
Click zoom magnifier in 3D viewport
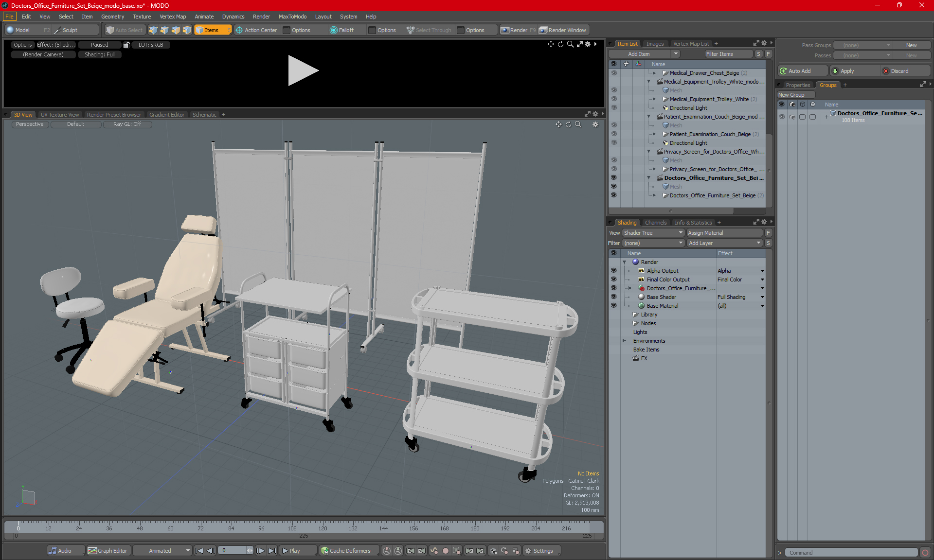tap(578, 124)
